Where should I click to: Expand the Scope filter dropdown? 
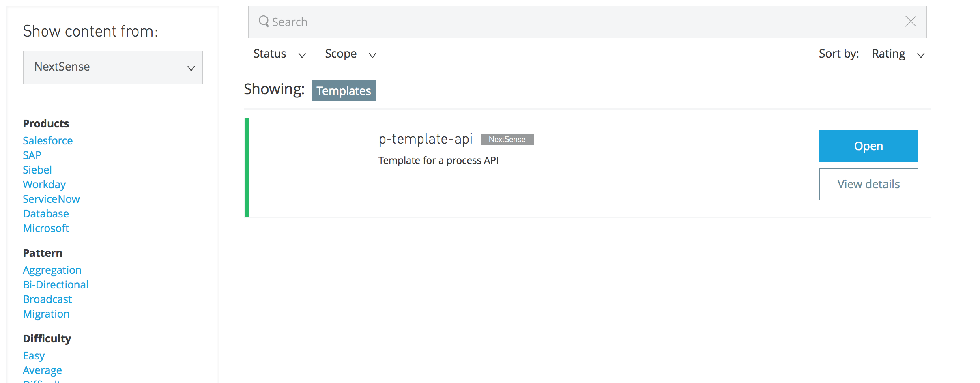[350, 54]
